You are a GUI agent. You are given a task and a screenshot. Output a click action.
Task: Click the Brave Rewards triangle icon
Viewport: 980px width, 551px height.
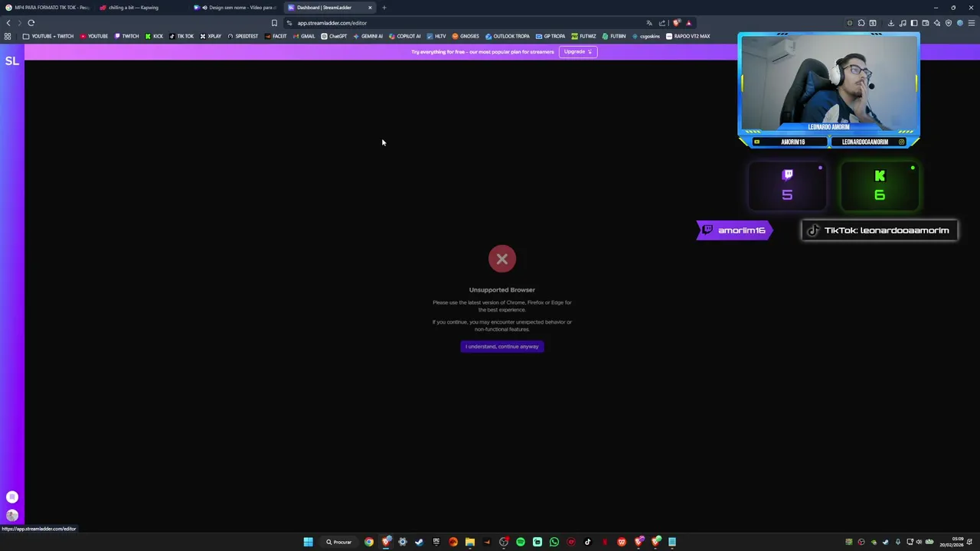click(689, 23)
